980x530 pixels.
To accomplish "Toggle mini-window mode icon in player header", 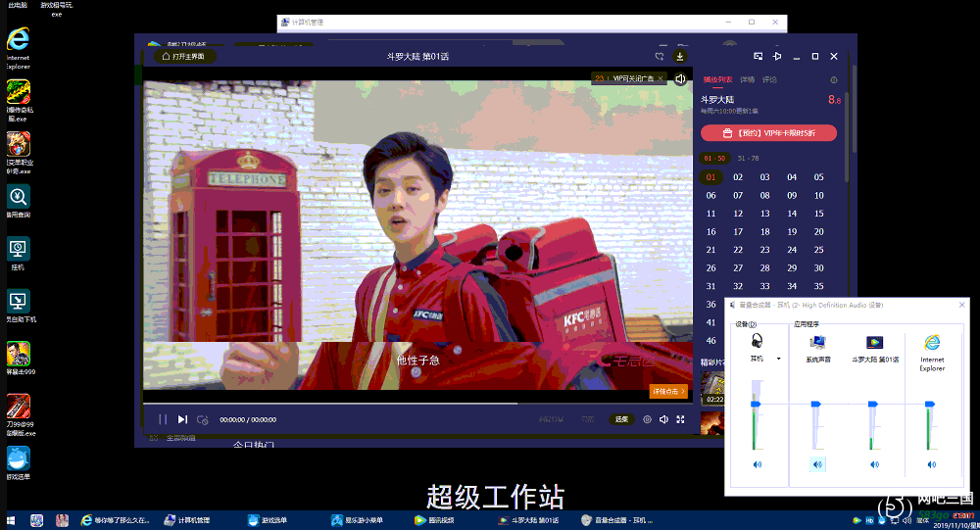I will click(759, 56).
